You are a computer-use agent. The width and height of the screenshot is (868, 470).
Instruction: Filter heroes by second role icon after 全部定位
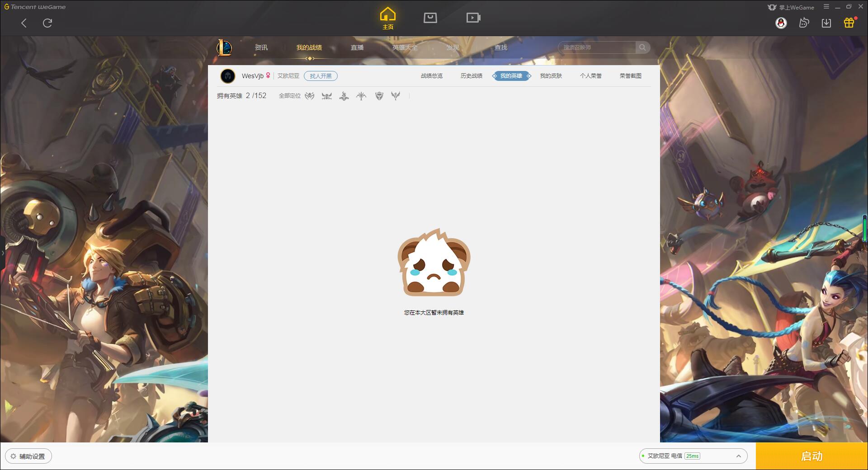pyautogui.click(x=327, y=96)
